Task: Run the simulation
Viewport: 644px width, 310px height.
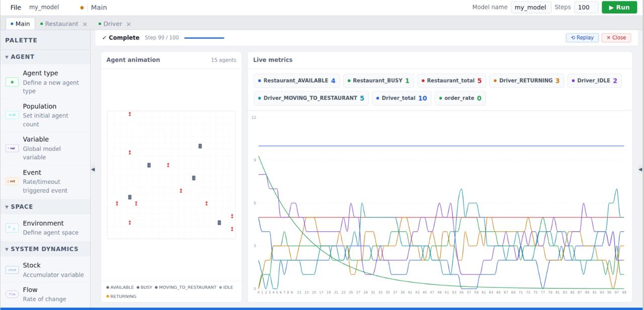Action: tap(619, 8)
